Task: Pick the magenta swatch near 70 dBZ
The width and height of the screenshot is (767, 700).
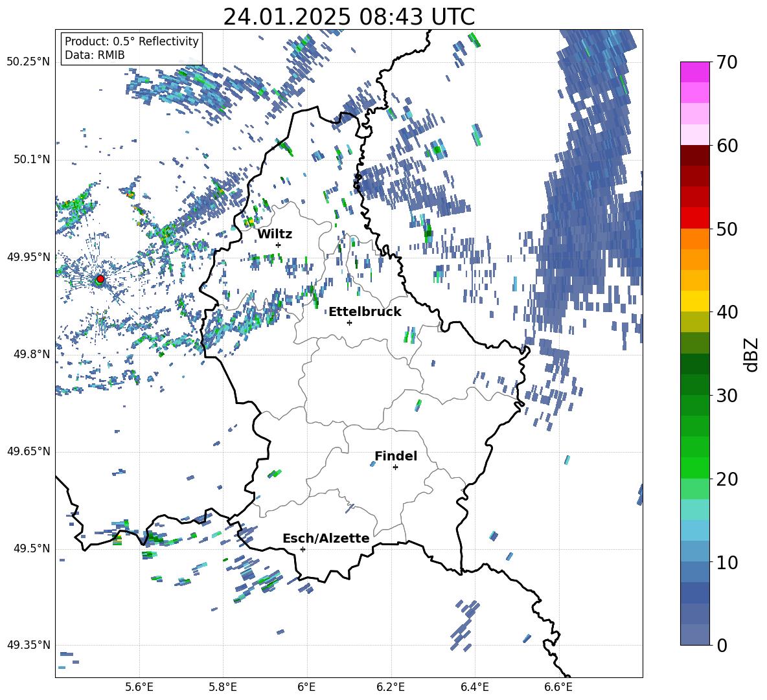Action: [694, 73]
